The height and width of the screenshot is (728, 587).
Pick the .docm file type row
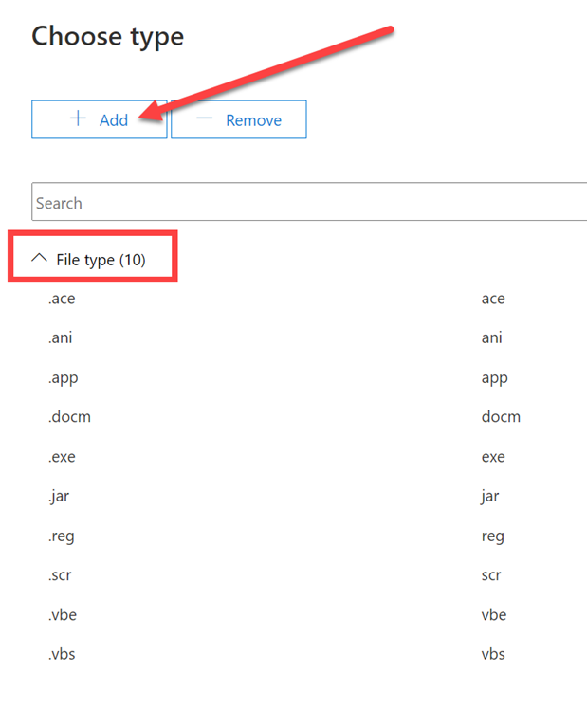click(69, 417)
